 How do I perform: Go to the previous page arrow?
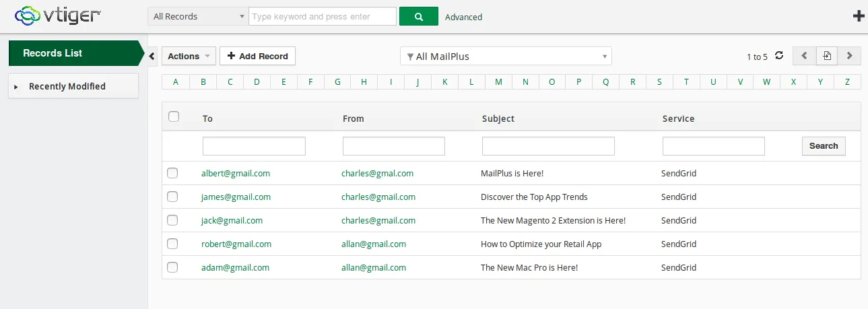tap(804, 56)
